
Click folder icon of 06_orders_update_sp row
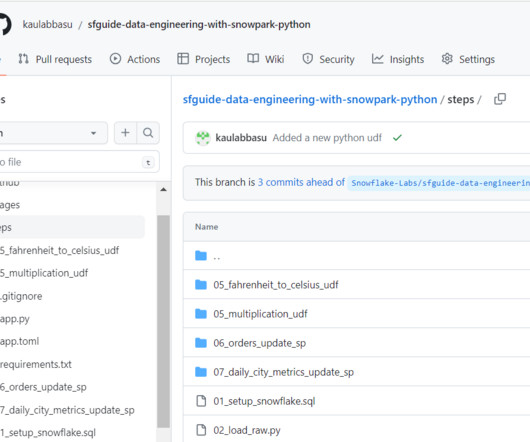point(201,343)
